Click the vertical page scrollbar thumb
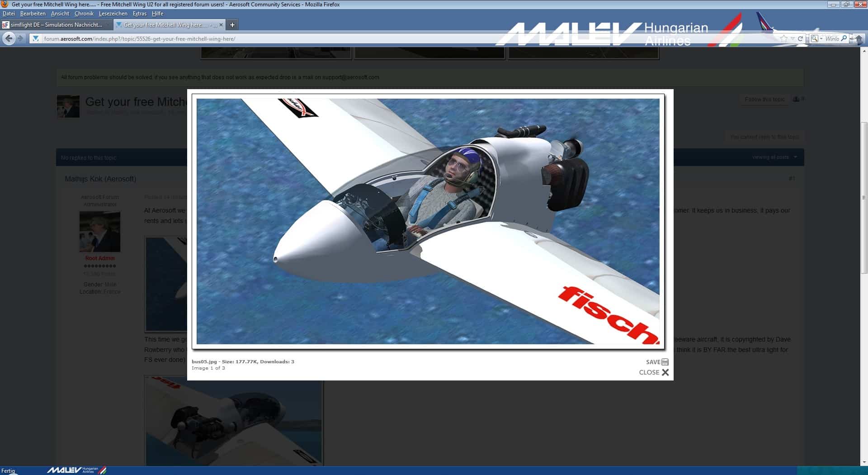Viewport: 868px width, 475px height. (x=863, y=197)
